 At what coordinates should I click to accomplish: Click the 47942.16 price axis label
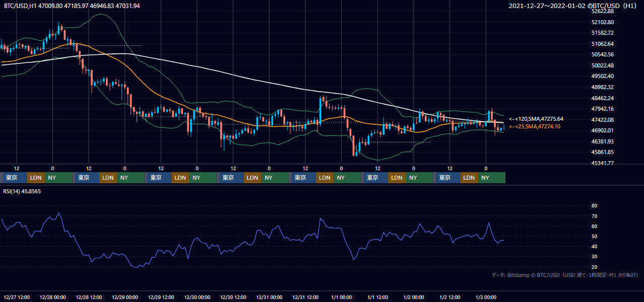coord(603,109)
